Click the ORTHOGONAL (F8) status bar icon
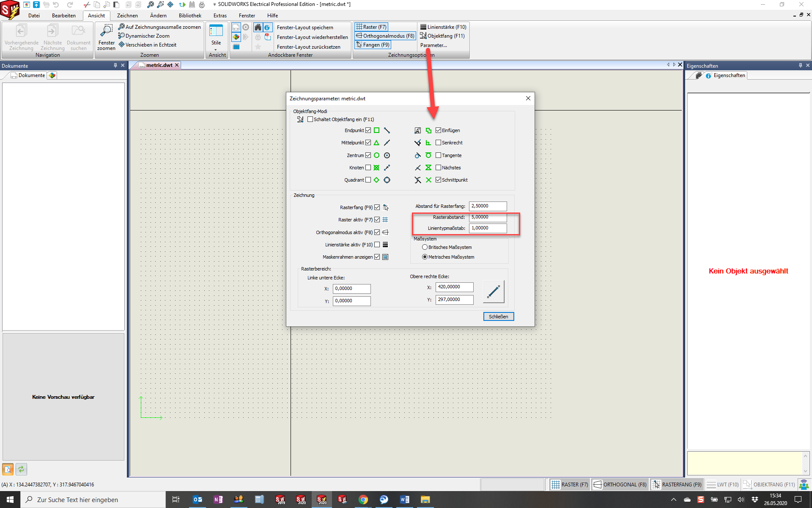812x508 pixels. 597,485
